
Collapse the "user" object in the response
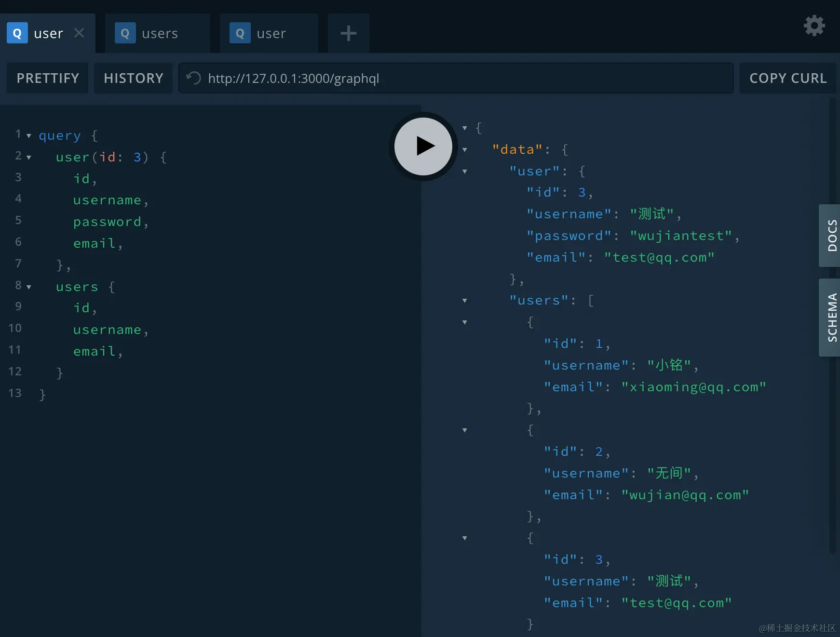click(x=465, y=172)
